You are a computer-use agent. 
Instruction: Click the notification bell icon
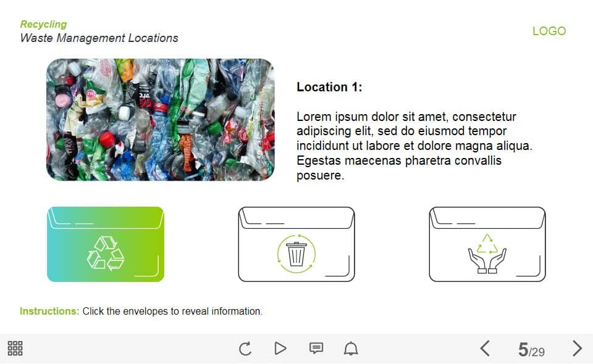[x=351, y=349]
